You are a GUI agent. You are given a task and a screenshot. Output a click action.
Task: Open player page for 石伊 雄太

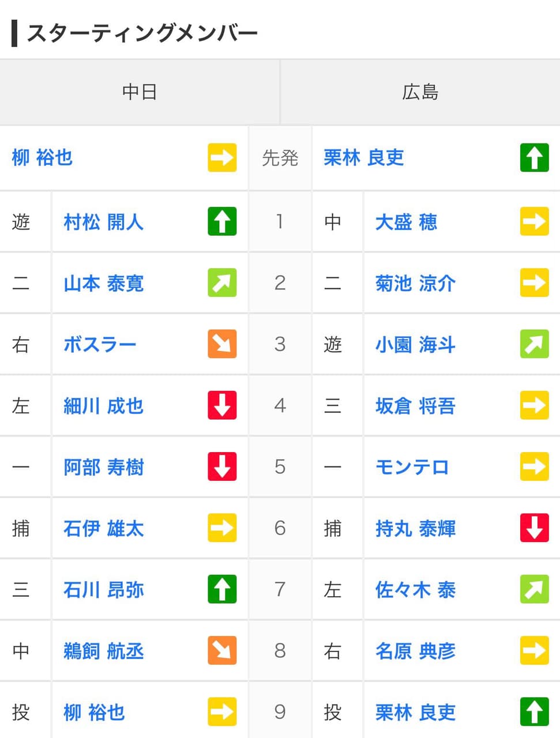(x=103, y=528)
